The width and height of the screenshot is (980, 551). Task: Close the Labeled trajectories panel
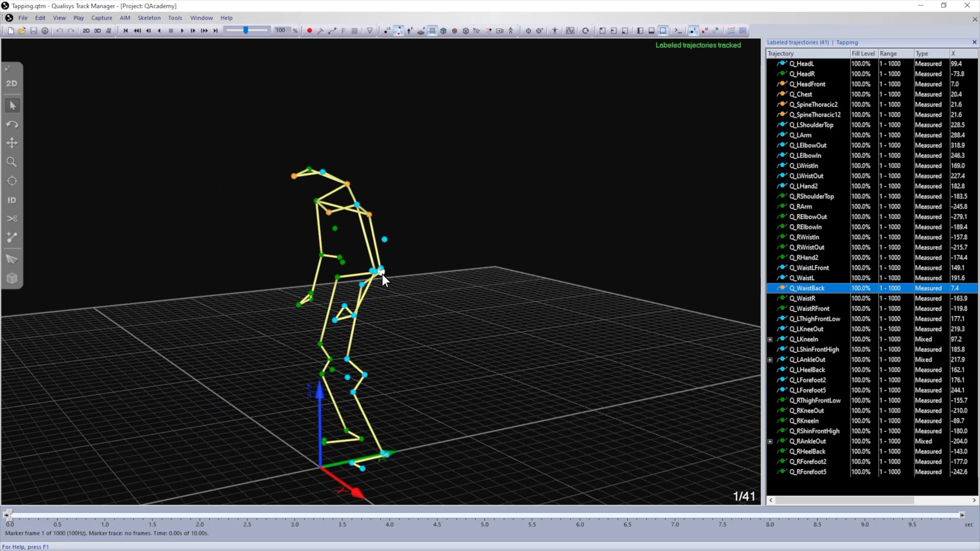click(974, 42)
